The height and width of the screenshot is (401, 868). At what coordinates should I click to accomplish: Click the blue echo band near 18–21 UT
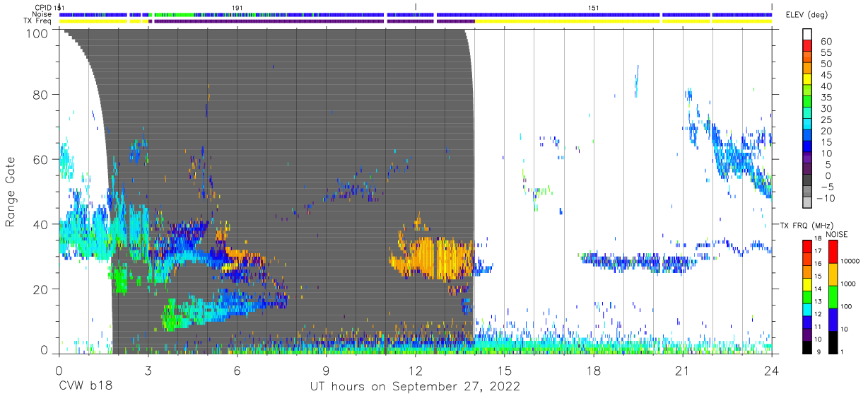coord(638,262)
